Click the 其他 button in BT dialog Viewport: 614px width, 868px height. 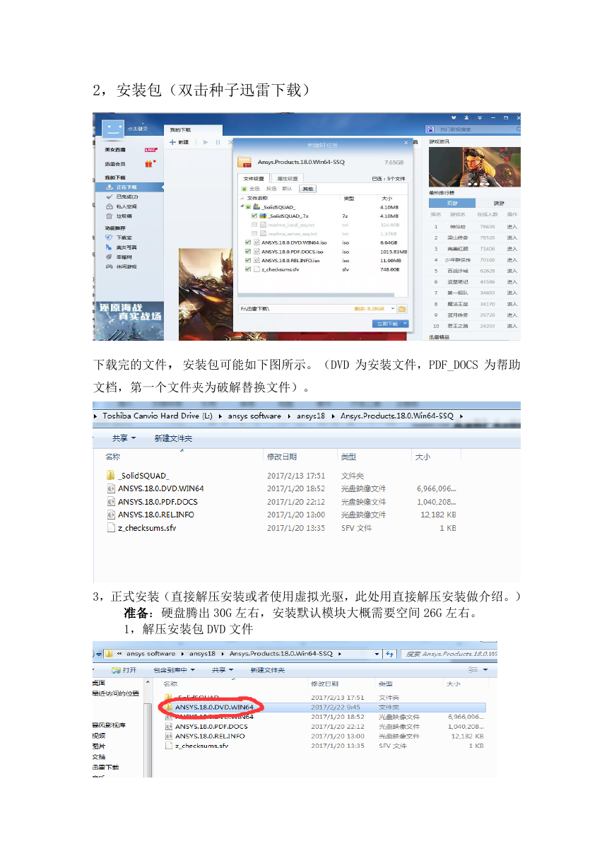(307, 189)
